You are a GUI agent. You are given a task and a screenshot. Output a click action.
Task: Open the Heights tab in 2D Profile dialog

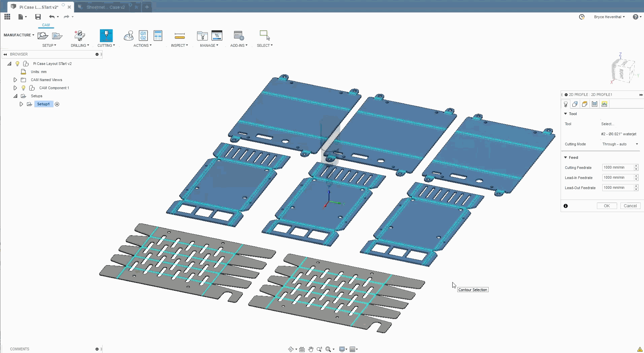(585, 104)
